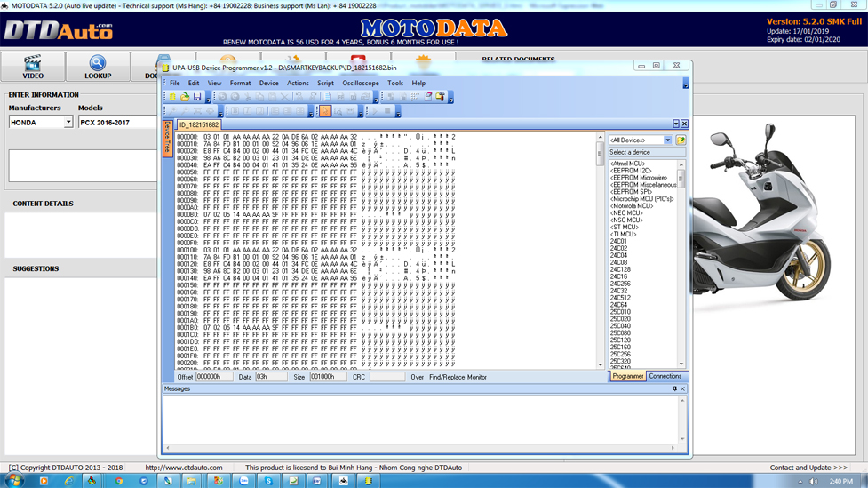Screen dimensions: 868x488
Task: Open the All Devices dropdown
Action: pos(667,140)
